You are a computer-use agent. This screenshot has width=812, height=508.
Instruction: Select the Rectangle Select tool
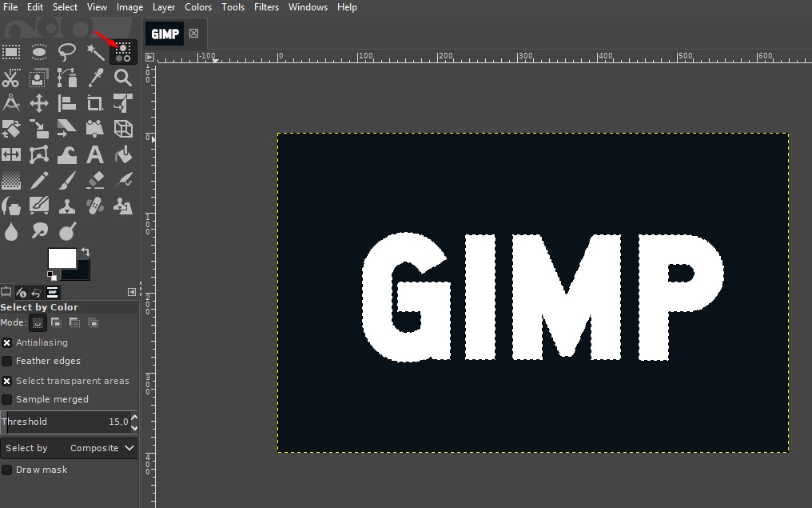(x=11, y=53)
